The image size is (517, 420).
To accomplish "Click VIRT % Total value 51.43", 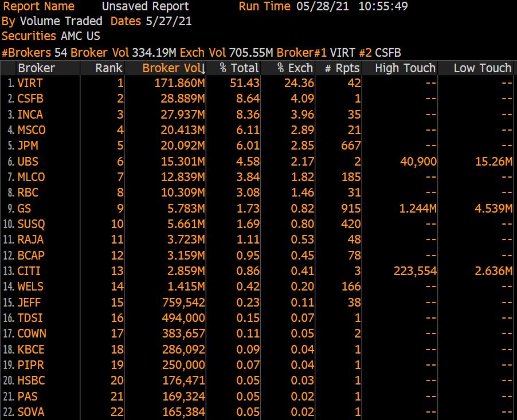I will tap(245, 83).
